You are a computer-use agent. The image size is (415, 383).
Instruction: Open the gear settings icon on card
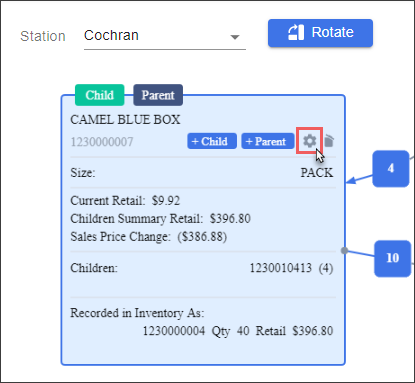click(309, 141)
